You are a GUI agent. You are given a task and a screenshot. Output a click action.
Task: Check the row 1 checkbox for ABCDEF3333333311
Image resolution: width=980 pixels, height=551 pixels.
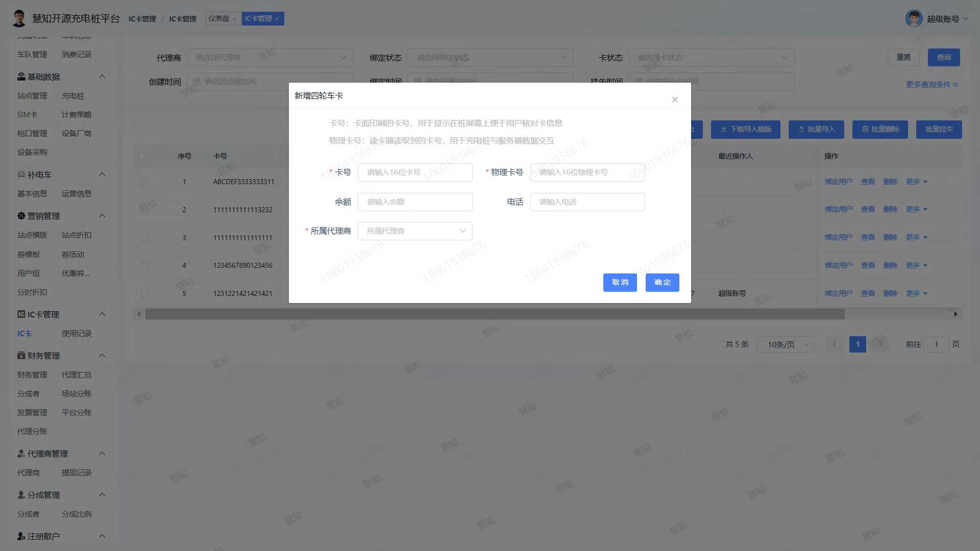(x=144, y=182)
